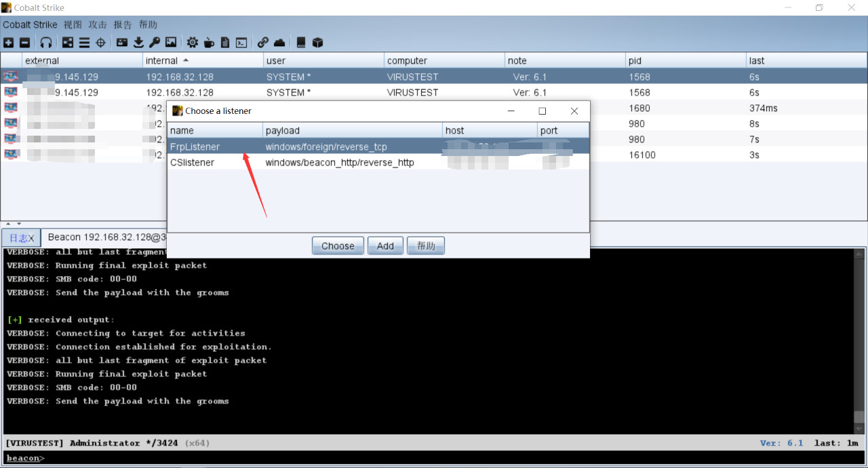Sort sessions by the last column header
The image size is (868, 468).
click(x=806, y=60)
